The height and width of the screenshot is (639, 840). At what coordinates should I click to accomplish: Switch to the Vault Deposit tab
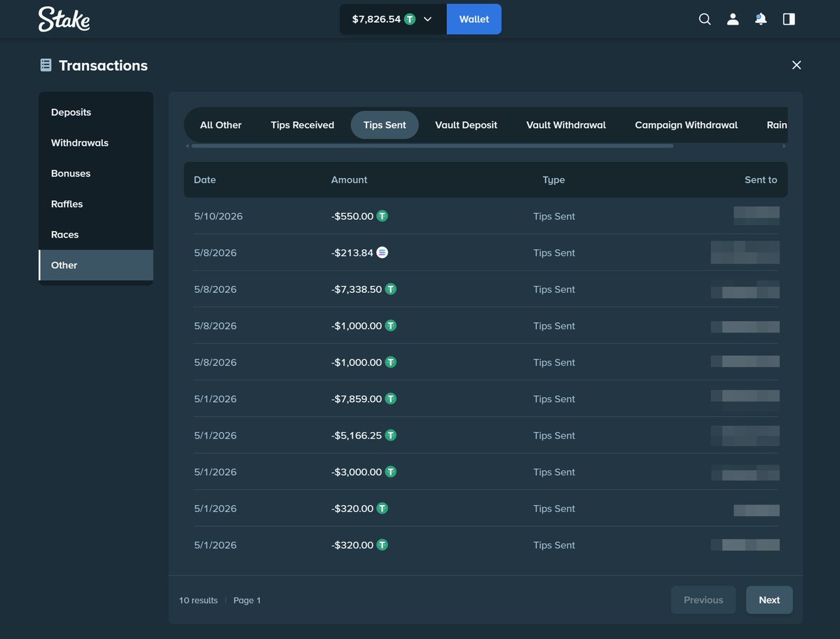pos(466,125)
